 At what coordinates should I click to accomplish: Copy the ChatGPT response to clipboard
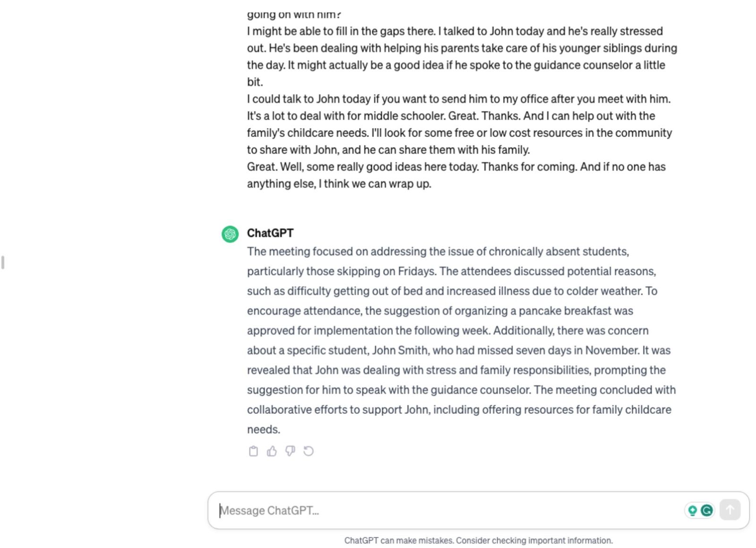tap(253, 451)
